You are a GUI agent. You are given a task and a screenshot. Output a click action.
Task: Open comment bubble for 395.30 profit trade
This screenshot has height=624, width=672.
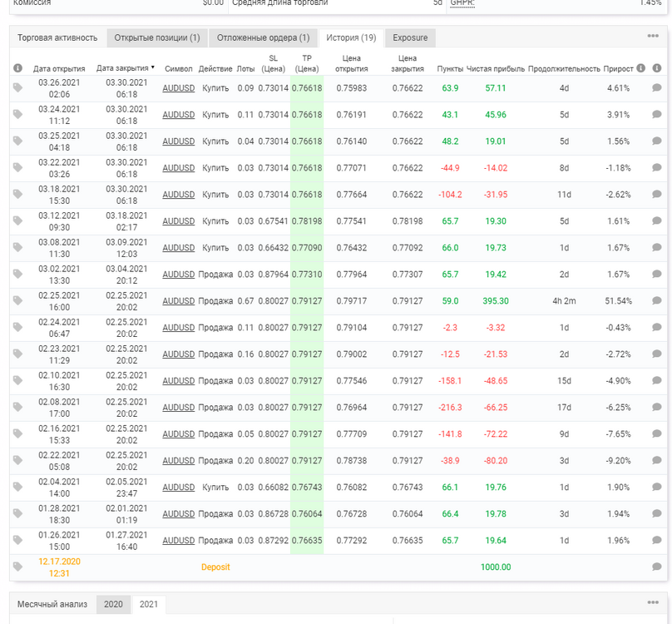tap(656, 300)
